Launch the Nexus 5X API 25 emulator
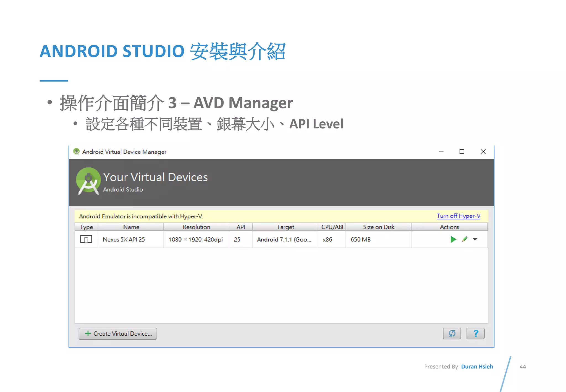 tap(453, 239)
